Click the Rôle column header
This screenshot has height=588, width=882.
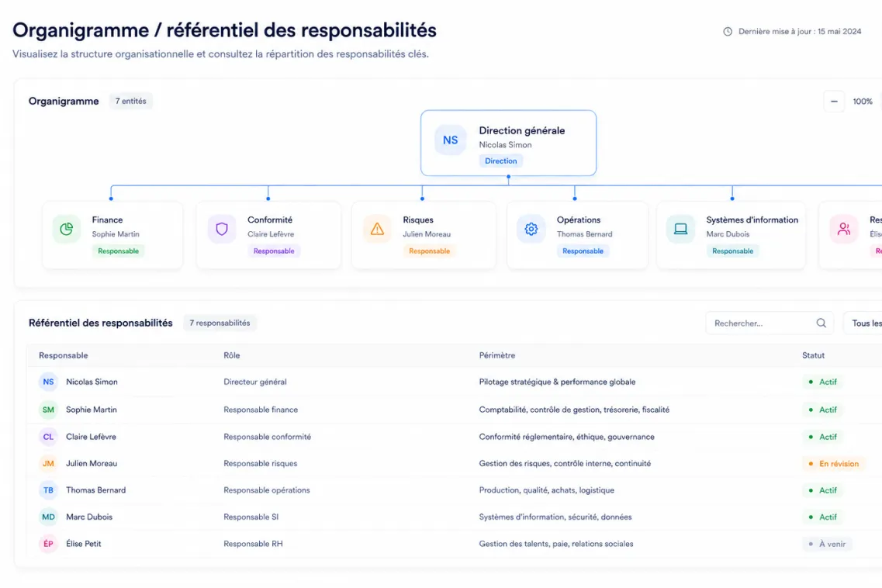tap(232, 355)
